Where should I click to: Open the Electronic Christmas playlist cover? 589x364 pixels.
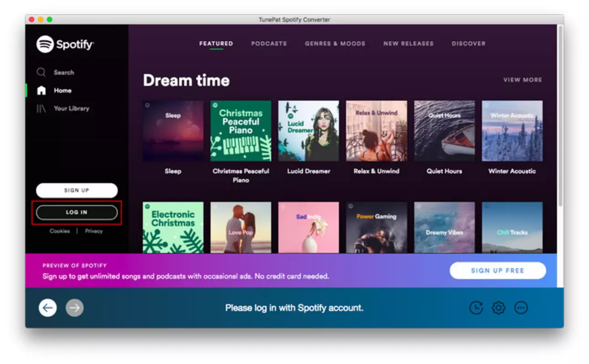(x=173, y=227)
